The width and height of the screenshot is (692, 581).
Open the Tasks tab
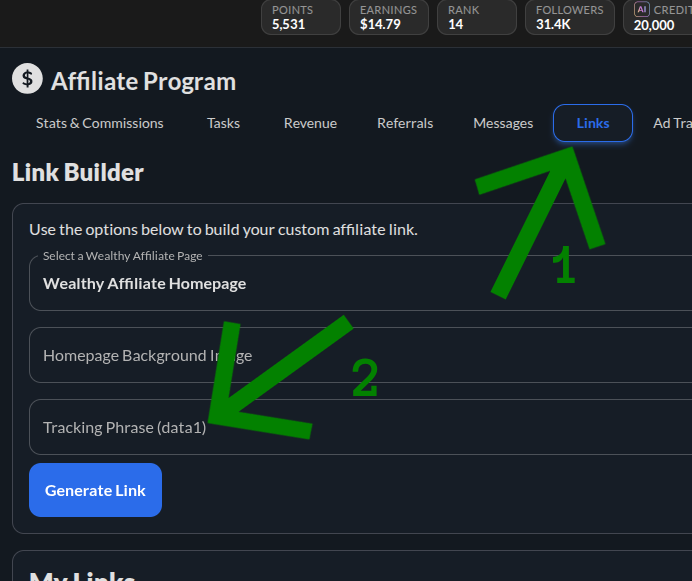[223, 123]
